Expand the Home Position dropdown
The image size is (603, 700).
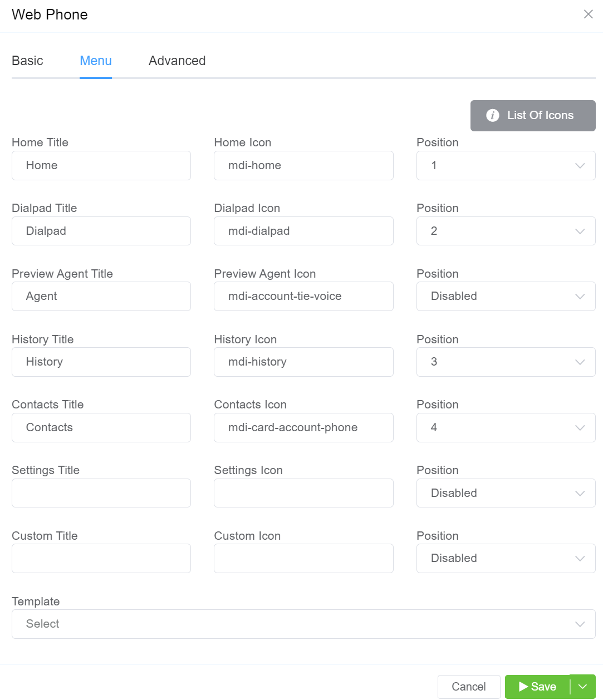[506, 166]
